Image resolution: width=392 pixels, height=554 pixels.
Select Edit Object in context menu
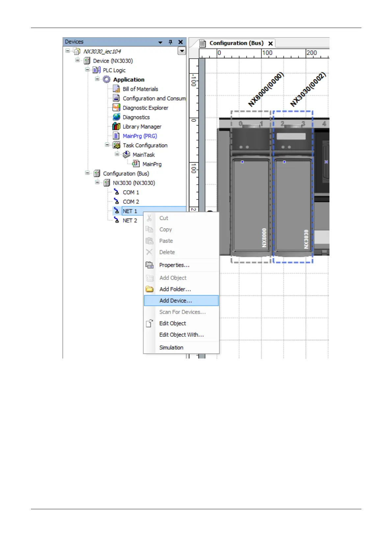[x=181, y=323]
